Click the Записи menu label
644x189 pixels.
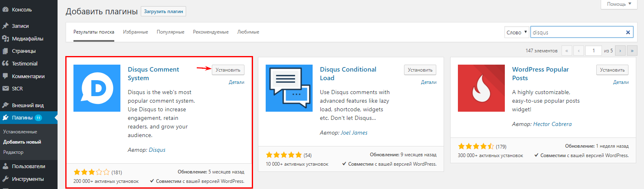[20, 26]
